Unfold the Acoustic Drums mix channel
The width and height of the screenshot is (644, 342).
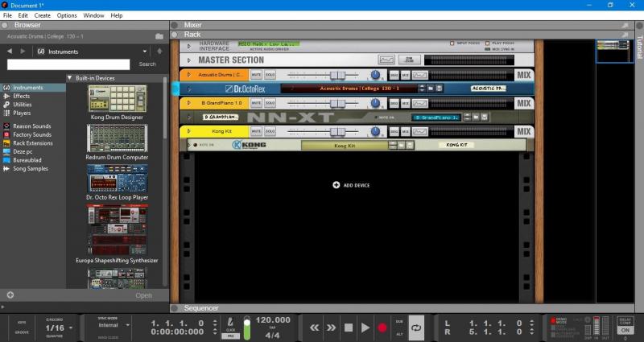(189, 75)
